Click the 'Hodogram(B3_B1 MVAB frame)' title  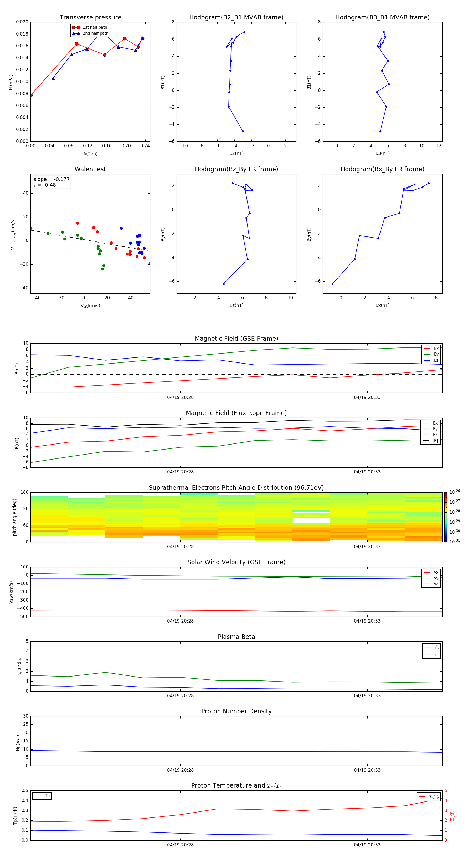[382, 18]
